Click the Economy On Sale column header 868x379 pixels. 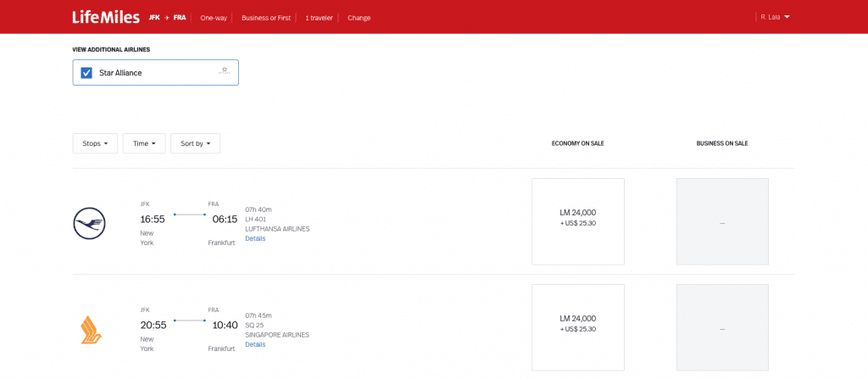(x=578, y=143)
